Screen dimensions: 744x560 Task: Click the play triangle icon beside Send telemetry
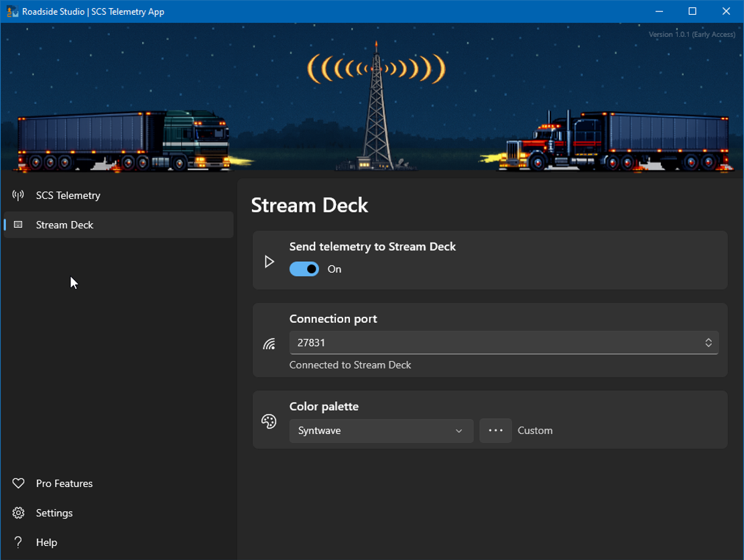point(269,262)
